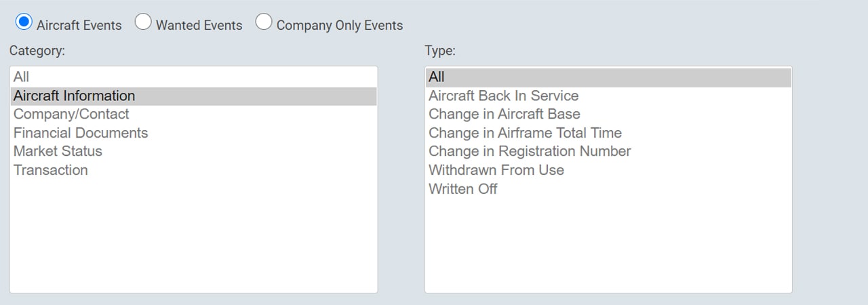Select Financial Documents category
Screen dimensions: 868x305
coord(193,133)
